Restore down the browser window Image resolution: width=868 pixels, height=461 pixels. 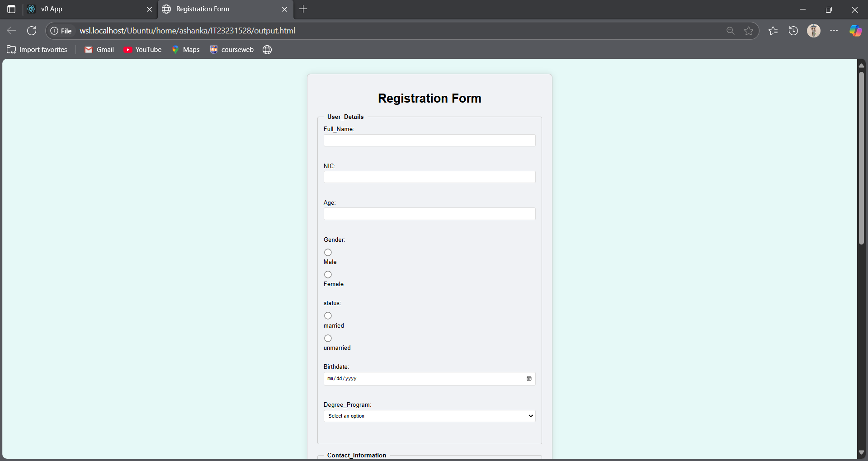pos(829,9)
